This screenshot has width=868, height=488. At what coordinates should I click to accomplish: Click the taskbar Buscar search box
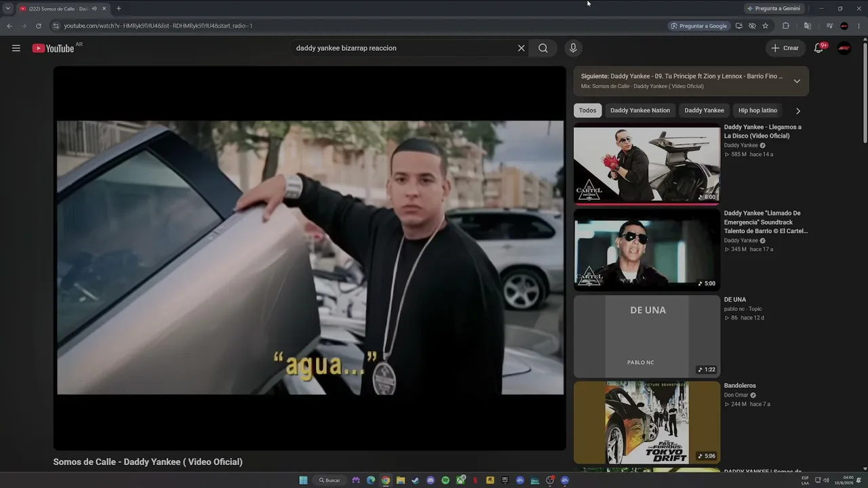[330, 481]
